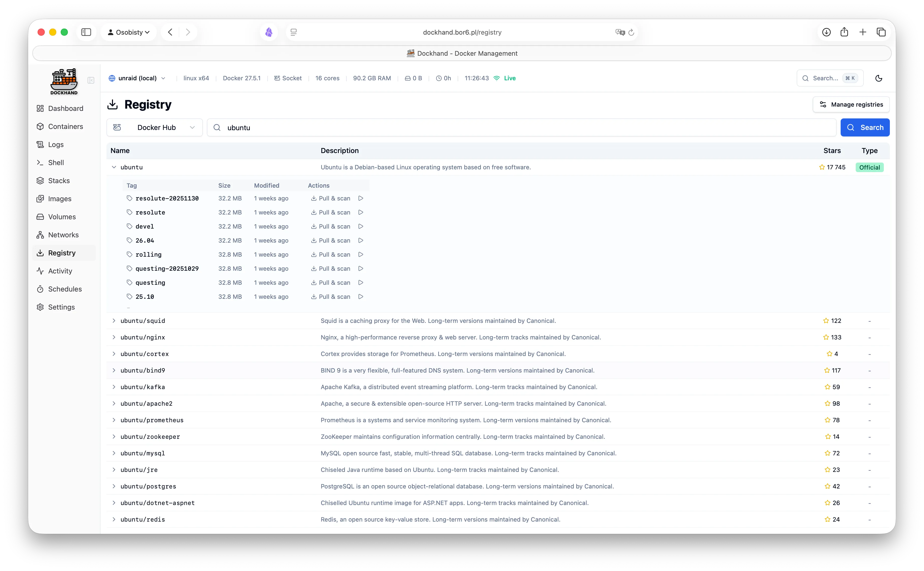Click the Dockhand ship logo

click(64, 81)
